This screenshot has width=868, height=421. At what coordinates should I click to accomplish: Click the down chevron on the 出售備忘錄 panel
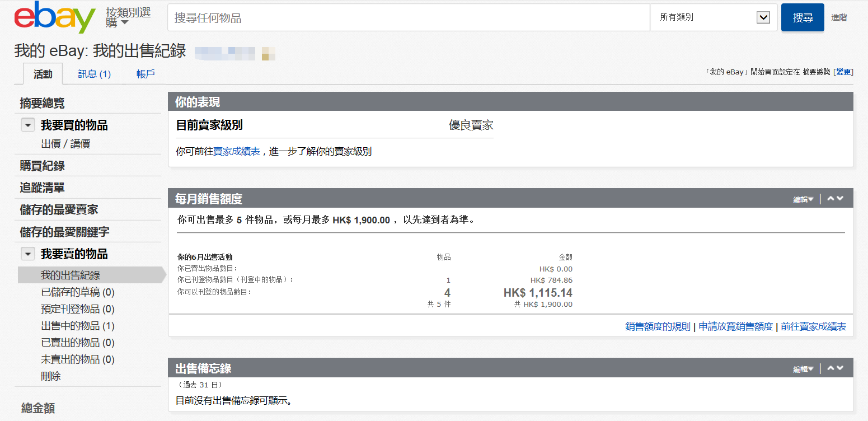point(840,368)
